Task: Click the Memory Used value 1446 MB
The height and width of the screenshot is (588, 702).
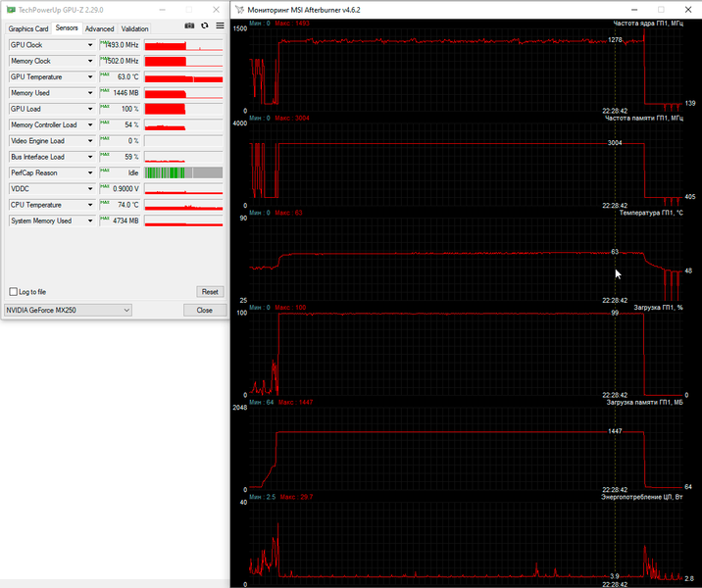Action: pos(120,93)
